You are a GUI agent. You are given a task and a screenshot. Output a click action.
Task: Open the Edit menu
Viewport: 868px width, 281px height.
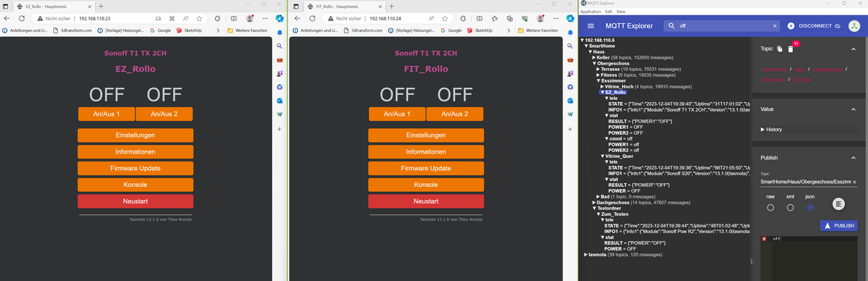[609, 12]
